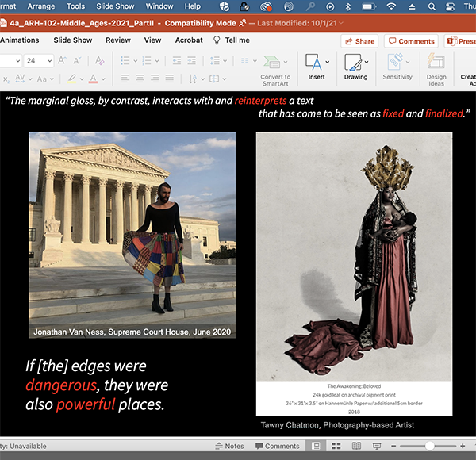Open the Animations ribbon tab
This screenshot has width=476, height=460.
[19, 40]
